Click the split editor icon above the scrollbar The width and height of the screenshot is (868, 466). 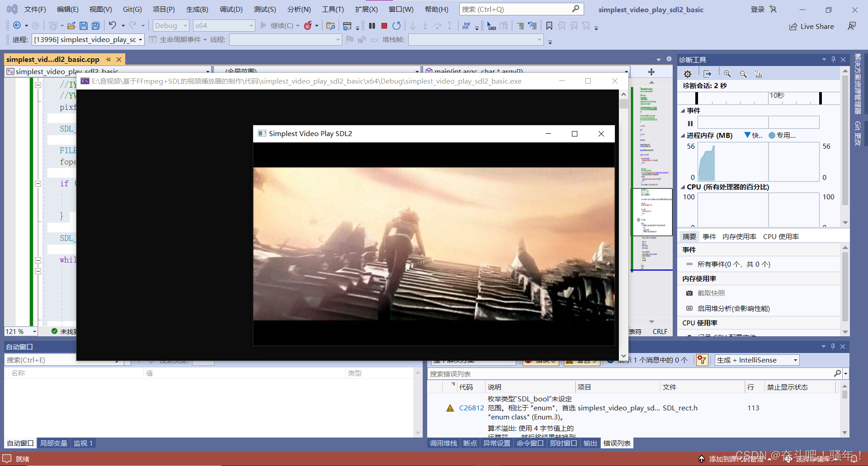coord(651,72)
